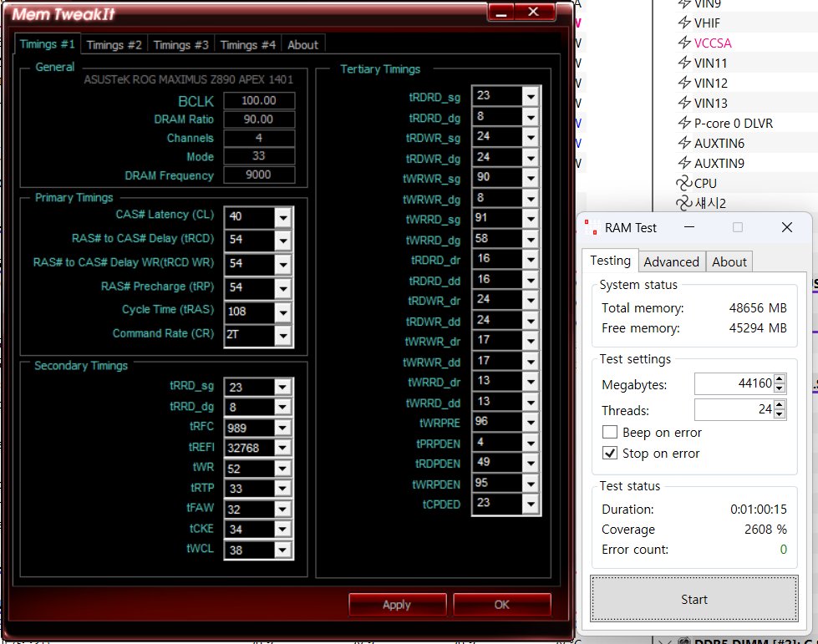Uncheck the Stop on error checkbox

point(609,454)
